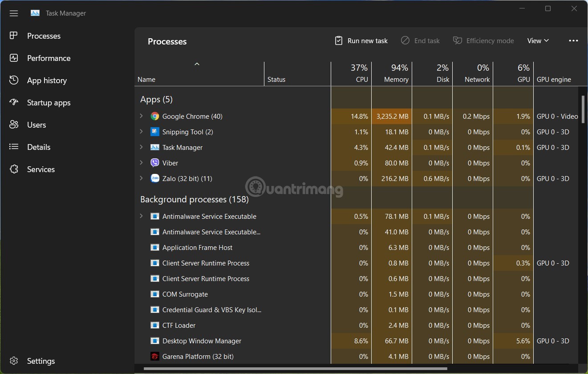Click the Settings gear icon

pos(14,361)
